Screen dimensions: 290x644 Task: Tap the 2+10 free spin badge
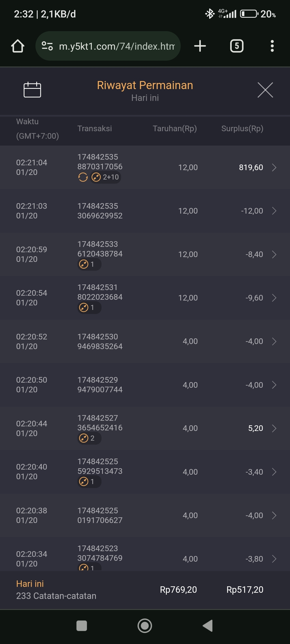coord(106,177)
